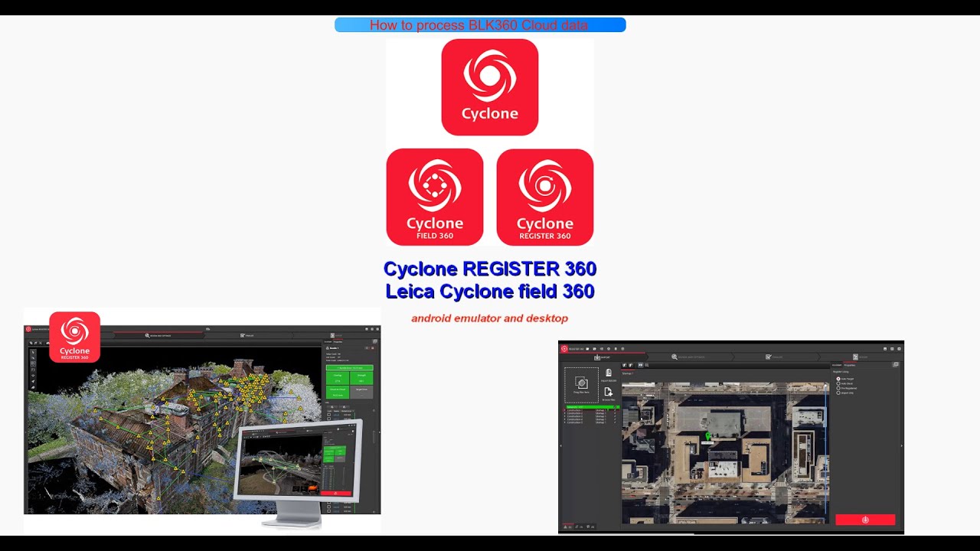
Task: Select the Import Only radio option
Action: [838, 393]
